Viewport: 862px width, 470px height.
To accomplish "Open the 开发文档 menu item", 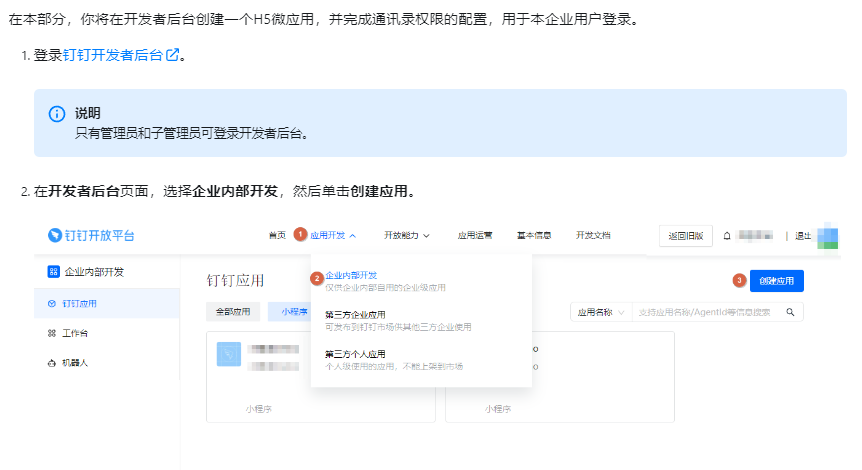I will (593, 235).
